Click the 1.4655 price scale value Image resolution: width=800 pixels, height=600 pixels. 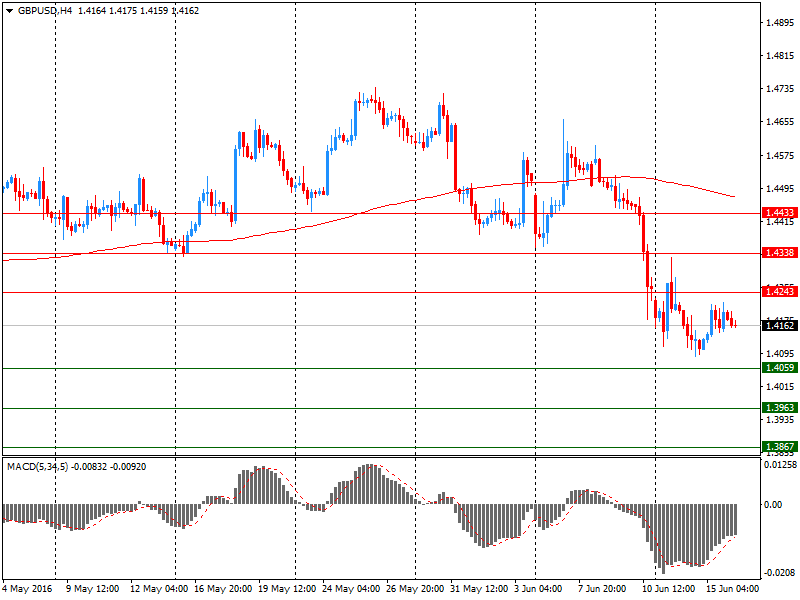780,122
